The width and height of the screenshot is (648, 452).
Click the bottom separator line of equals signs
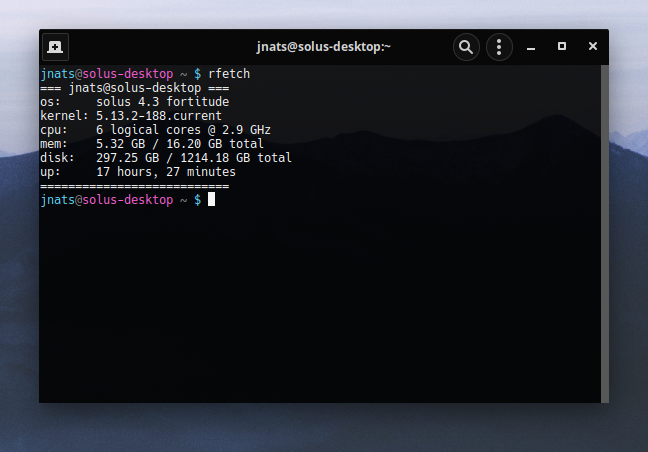pyautogui.click(x=135, y=186)
